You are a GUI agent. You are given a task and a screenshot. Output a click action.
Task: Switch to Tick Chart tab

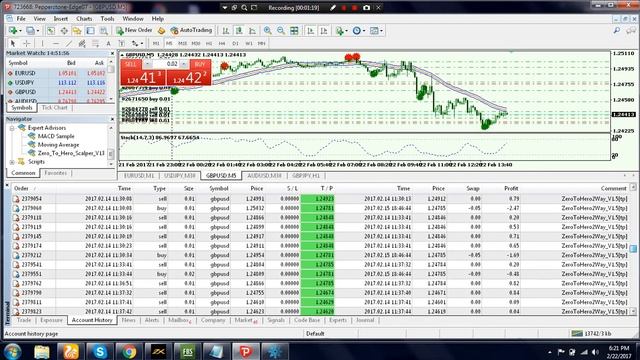[55, 108]
